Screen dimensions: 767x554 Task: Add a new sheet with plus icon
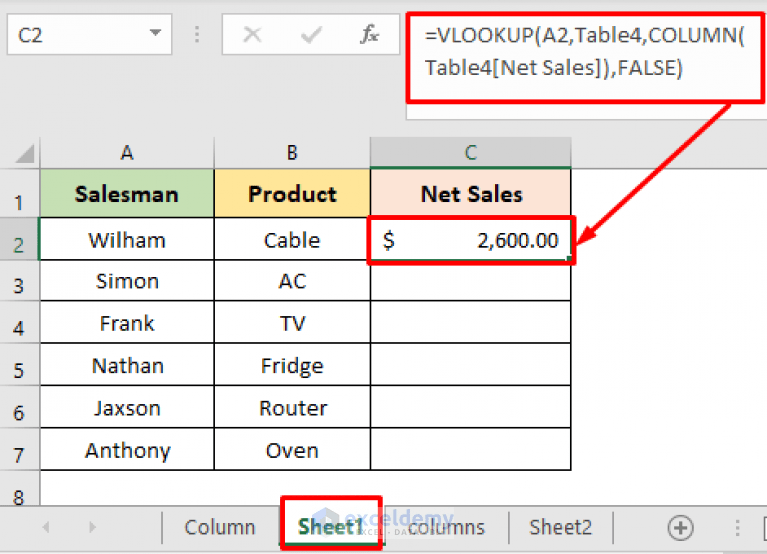tap(680, 528)
